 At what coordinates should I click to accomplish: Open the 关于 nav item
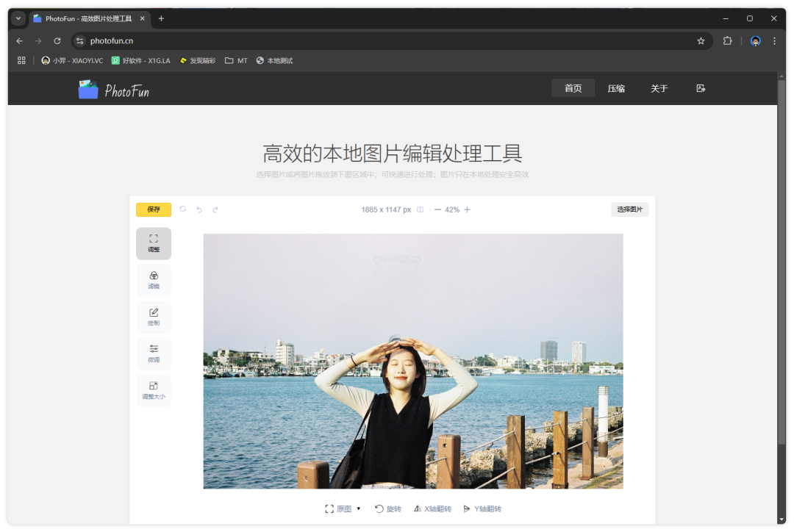tap(659, 89)
